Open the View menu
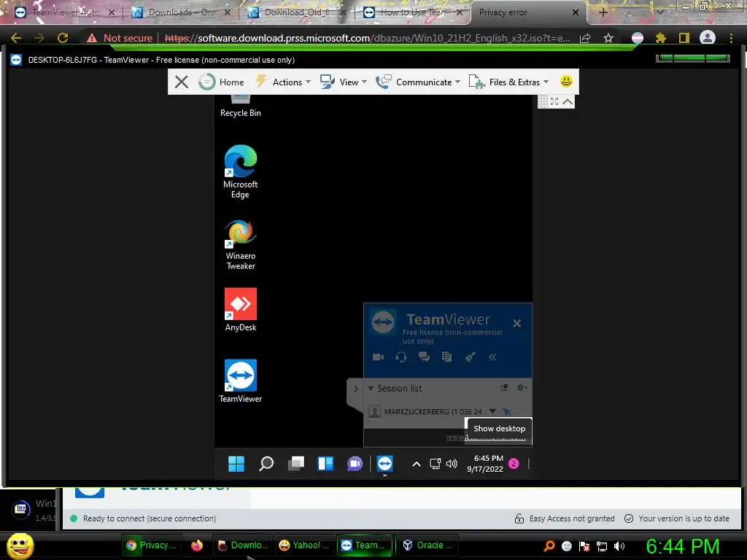Image resolution: width=747 pixels, height=560 pixels. pos(344,82)
